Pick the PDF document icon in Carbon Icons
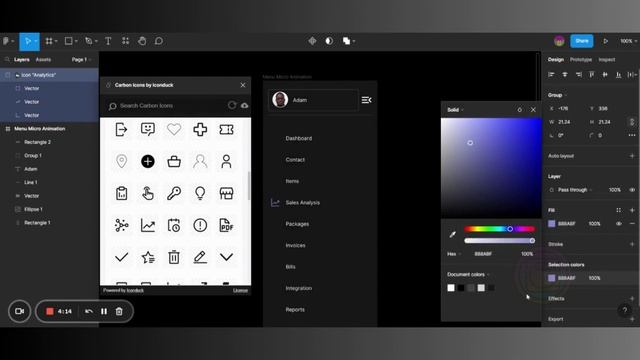 226,225
